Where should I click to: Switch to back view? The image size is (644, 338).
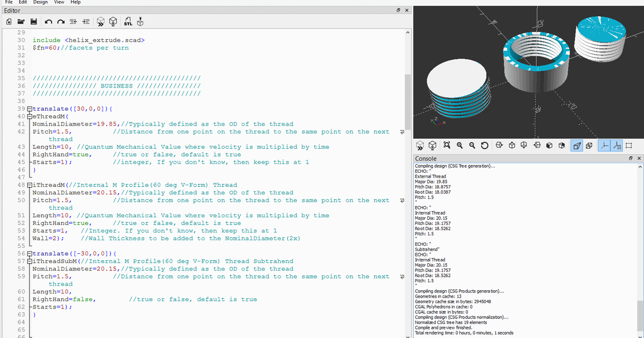pyautogui.click(x=561, y=145)
